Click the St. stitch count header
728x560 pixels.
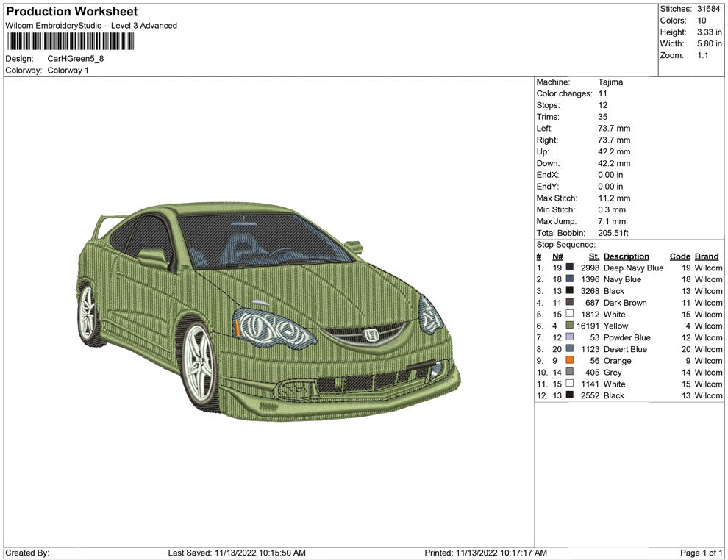tap(593, 256)
